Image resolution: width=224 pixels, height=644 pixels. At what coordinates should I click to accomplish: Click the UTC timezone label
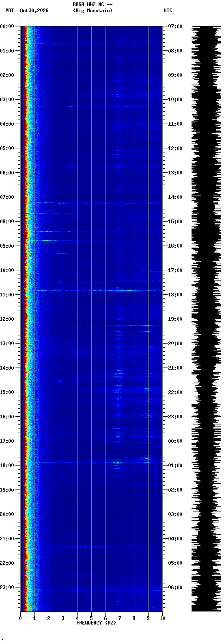168,11
